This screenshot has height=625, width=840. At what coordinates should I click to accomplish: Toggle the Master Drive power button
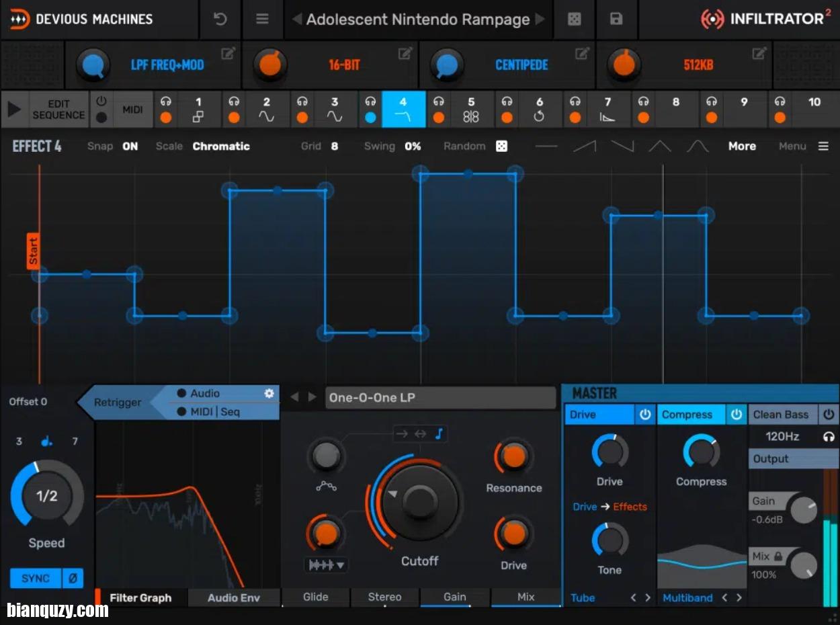[x=645, y=415]
